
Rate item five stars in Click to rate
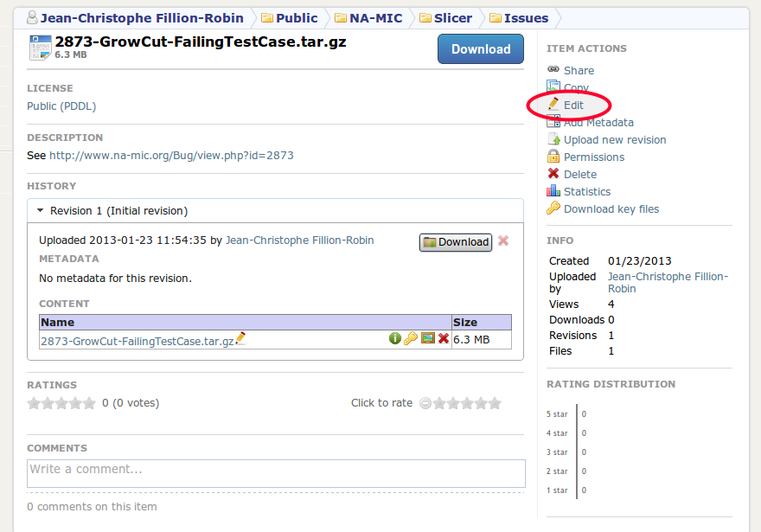[x=495, y=403]
